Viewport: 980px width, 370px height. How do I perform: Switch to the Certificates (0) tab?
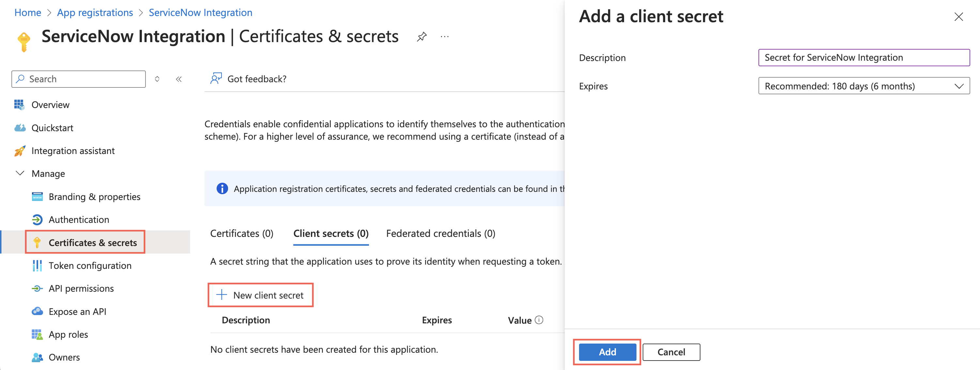(x=242, y=233)
